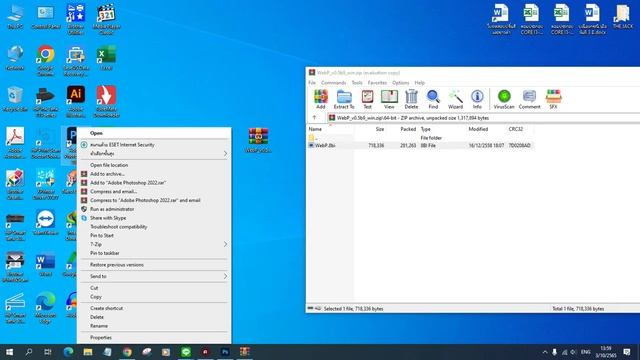
Task: Click the Delete icon in WinRAR toolbar
Action: click(x=411, y=99)
